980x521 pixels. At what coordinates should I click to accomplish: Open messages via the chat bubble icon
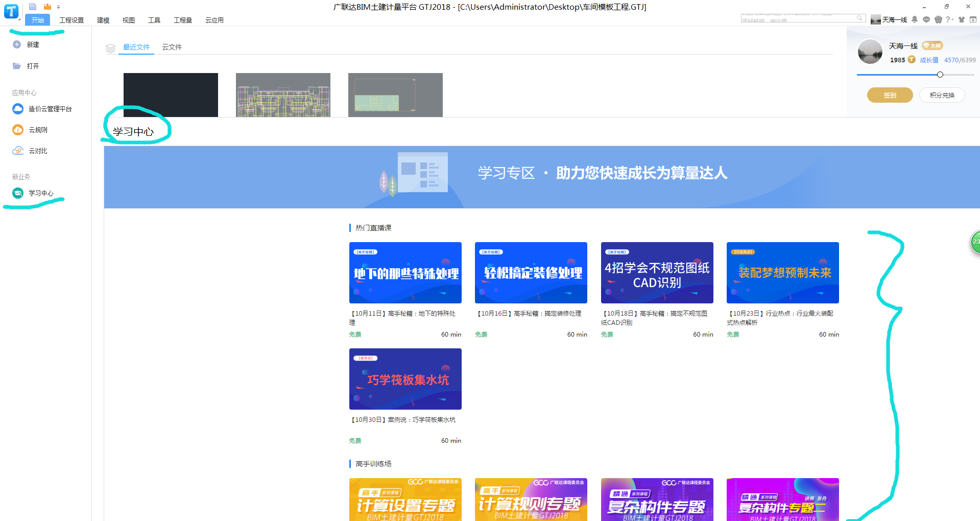click(926, 19)
